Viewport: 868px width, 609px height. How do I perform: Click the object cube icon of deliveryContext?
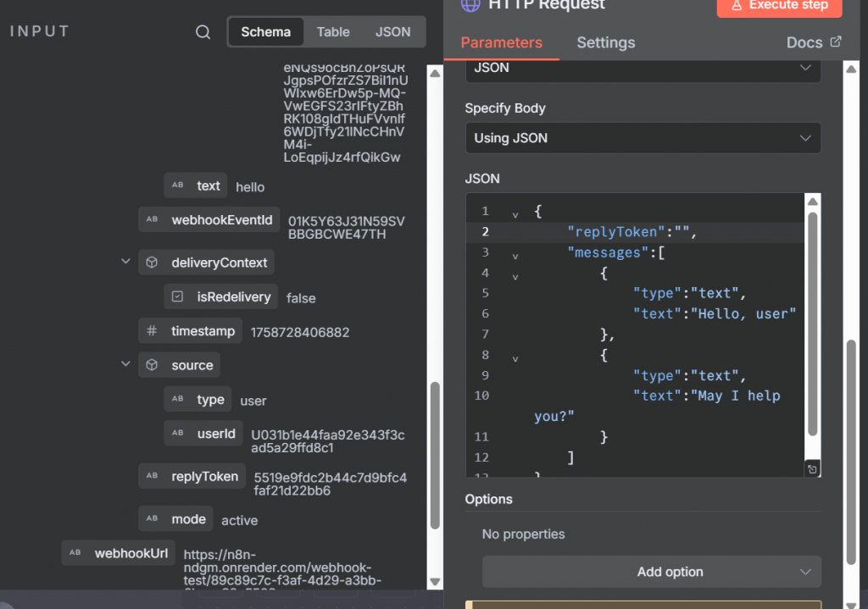153,263
